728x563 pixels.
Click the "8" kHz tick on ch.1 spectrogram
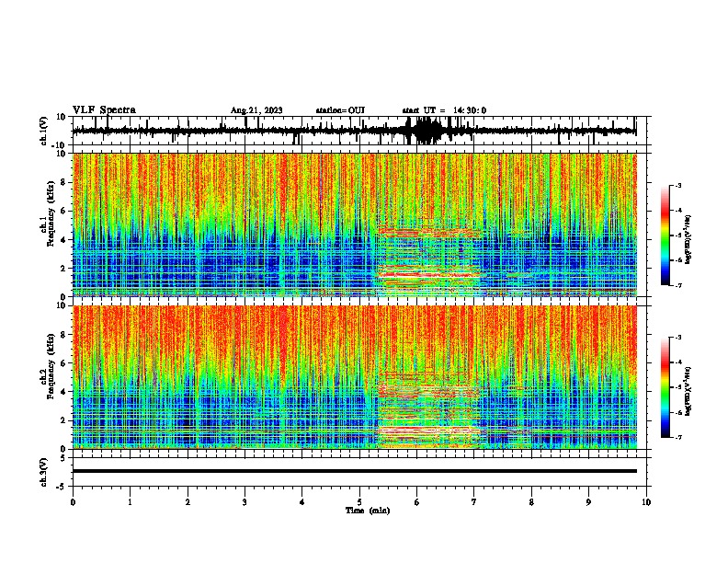pyautogui.click(x=63, y=182)
